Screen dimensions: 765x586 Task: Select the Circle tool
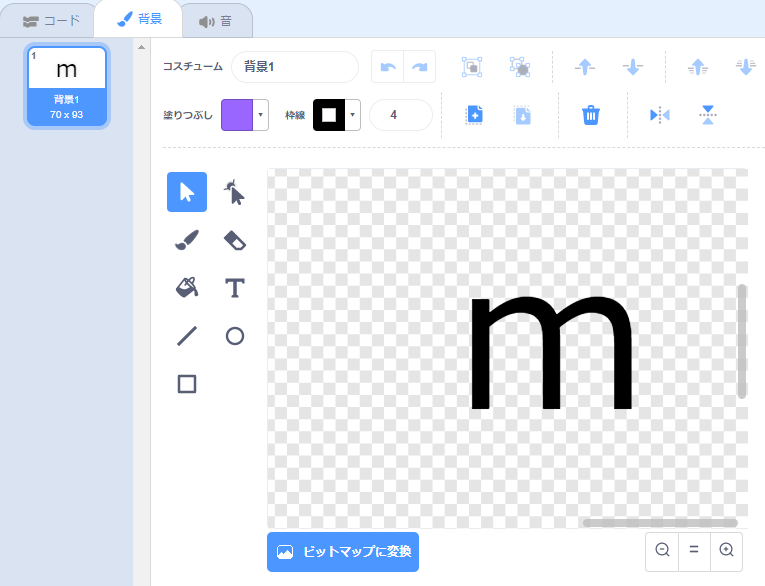[x=235, y=336]
